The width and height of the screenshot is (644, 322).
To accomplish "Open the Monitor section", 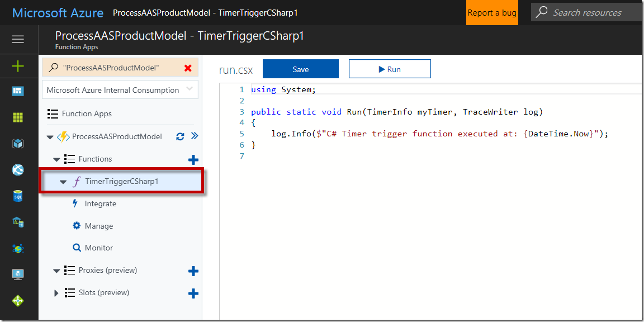I will (98, 248).
